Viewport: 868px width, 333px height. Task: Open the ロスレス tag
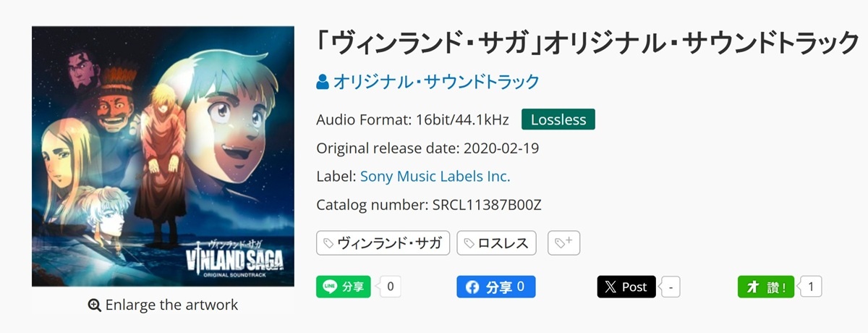(496, 243)
